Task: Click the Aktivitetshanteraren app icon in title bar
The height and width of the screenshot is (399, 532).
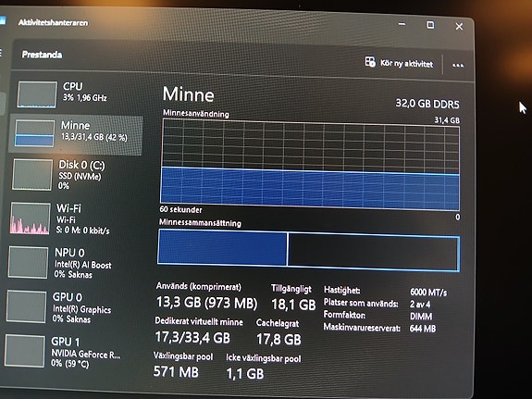Action: pos(3,20)
